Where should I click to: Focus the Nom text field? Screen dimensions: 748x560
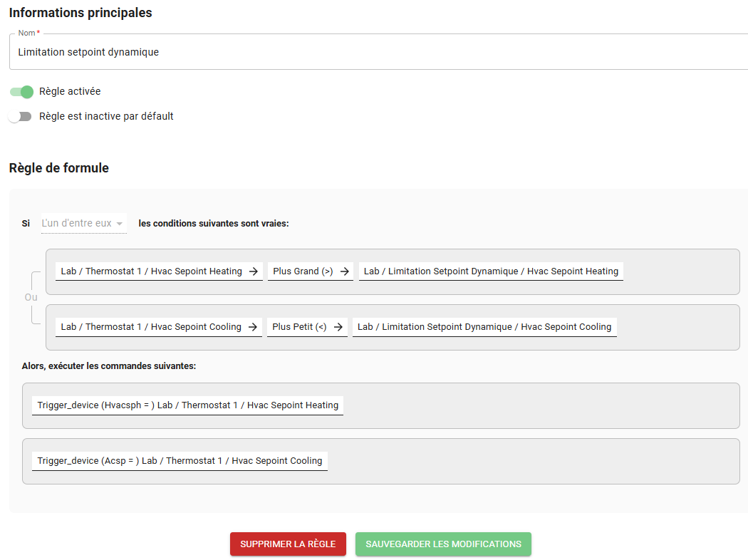point(378,52)
